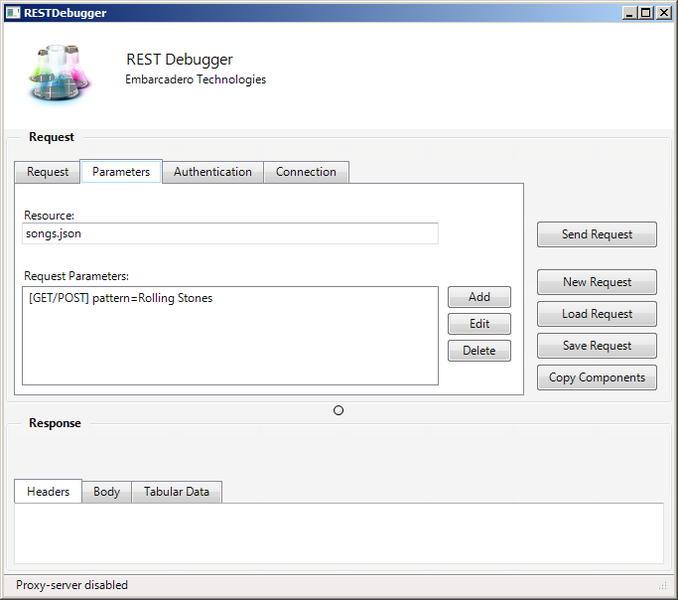Click the Save Request button
The image size is (678, 600).
[x=597, y=346]
